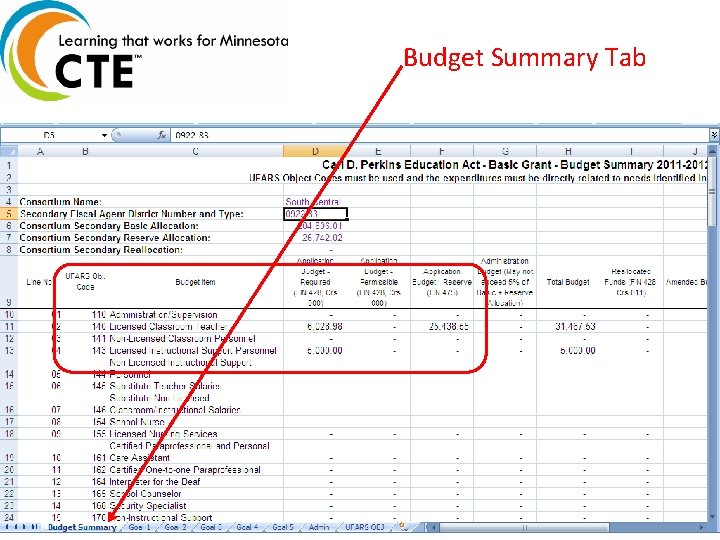Click the horizontal scrollbar thumb

click(523, 528)
